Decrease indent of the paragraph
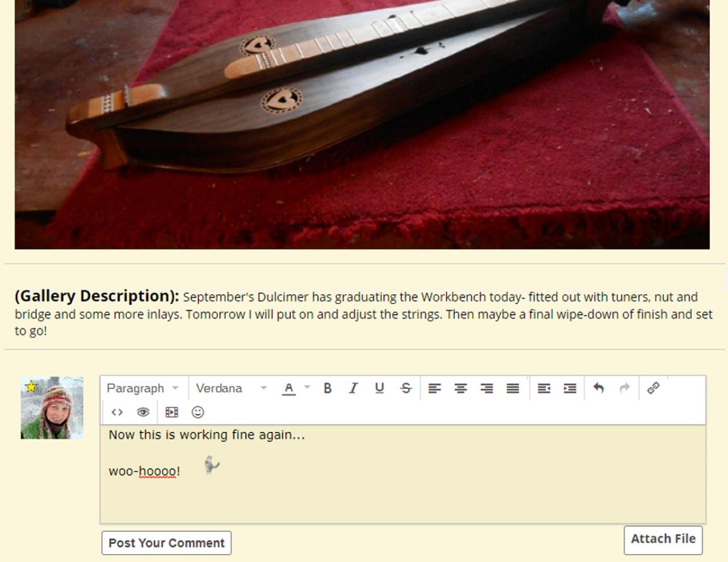Viewport: 728px width, 562px height. point(544,388)
